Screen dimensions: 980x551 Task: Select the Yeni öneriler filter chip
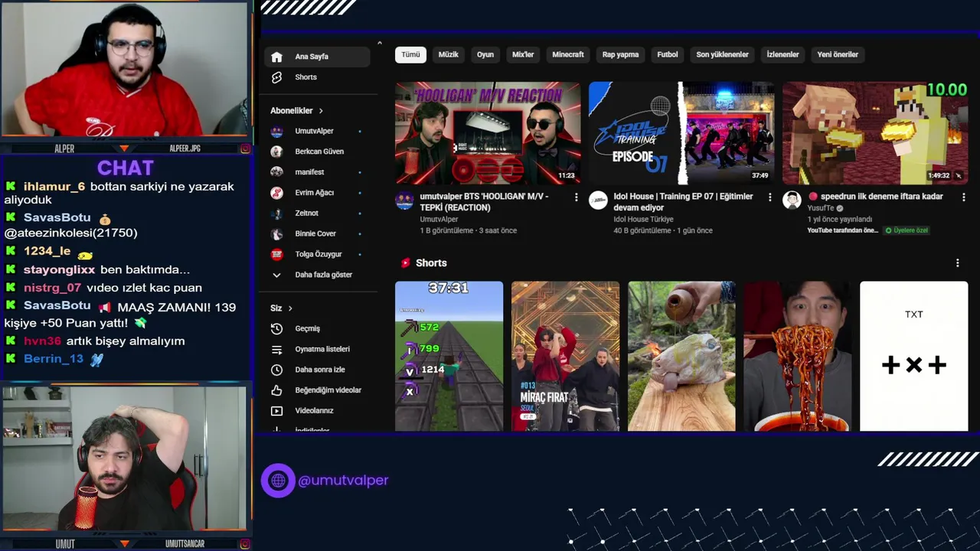point(838,54)
